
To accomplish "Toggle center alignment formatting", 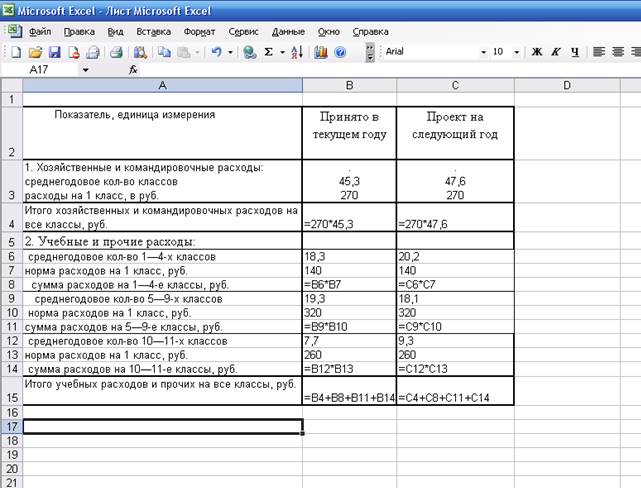I will 618,52.
